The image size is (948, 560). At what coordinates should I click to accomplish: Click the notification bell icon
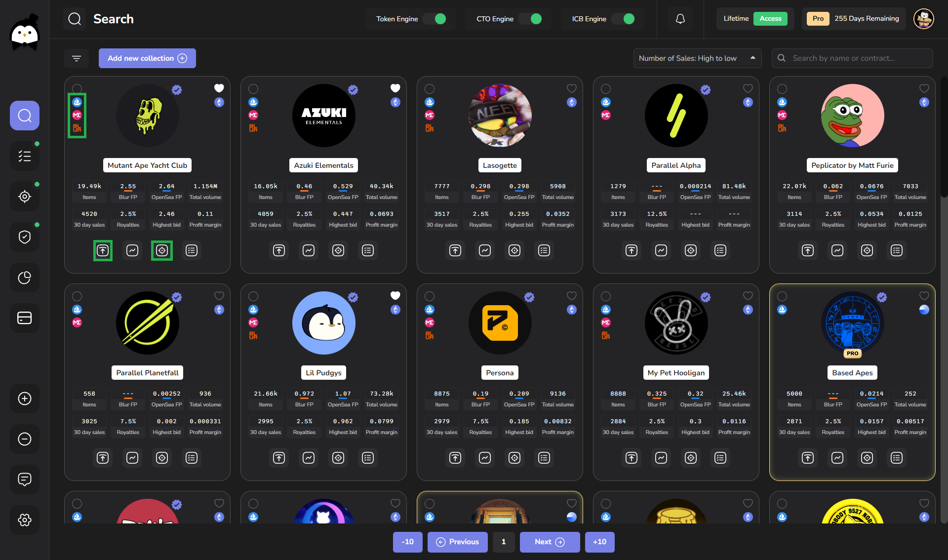[x=680, y=19]
